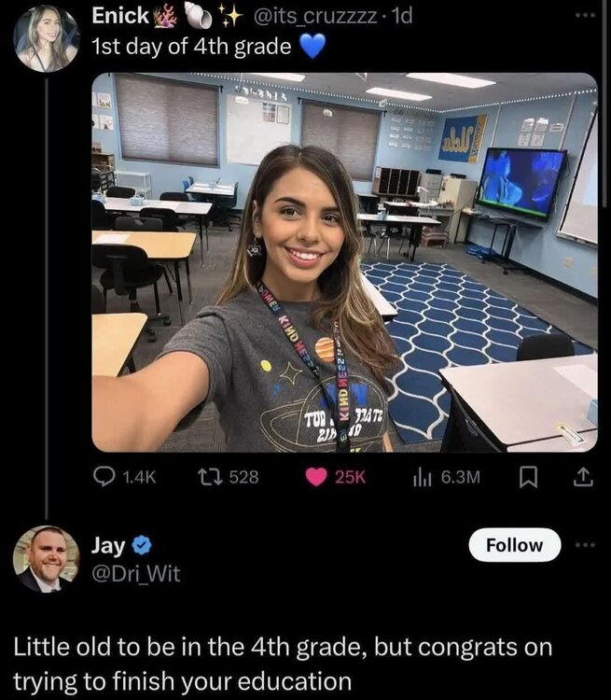Click Jay's verified blue badge
Screen dimensions: 611x700
click(x=142, y=546)
